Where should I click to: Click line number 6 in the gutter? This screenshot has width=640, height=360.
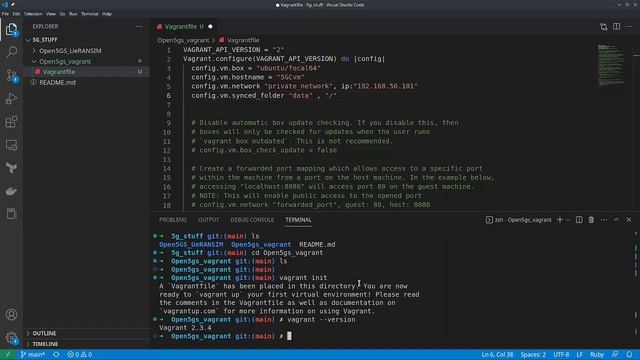coord(169,96)
